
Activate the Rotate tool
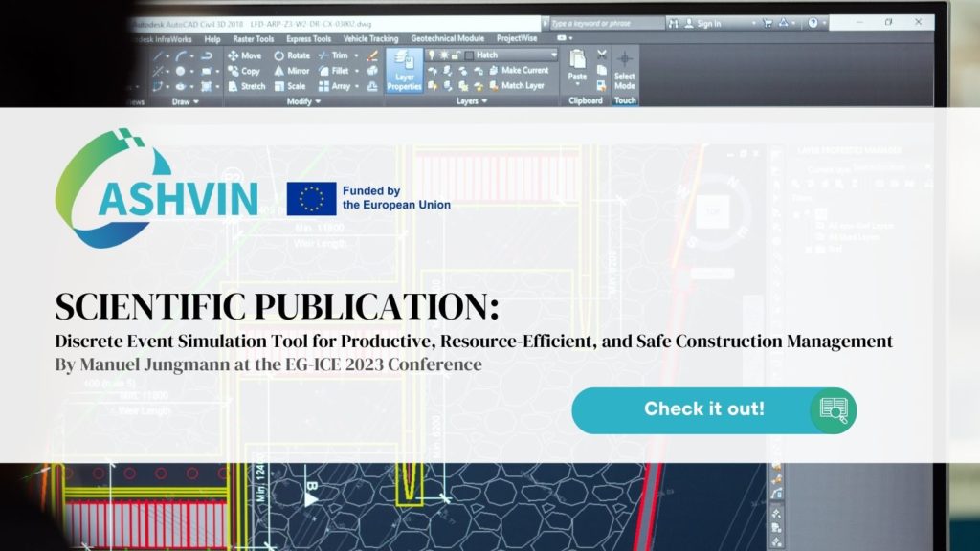coord(292,55)
